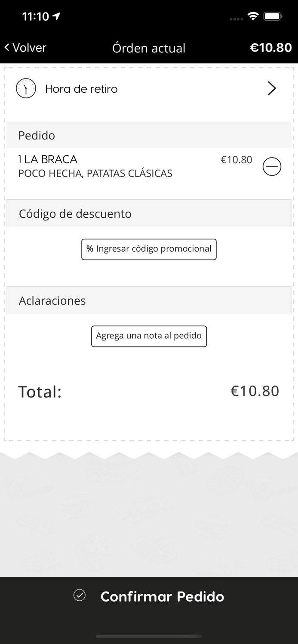Click the percent icon on the promo code button
Screen dimensions: 298x644
(x=90, y=249)
